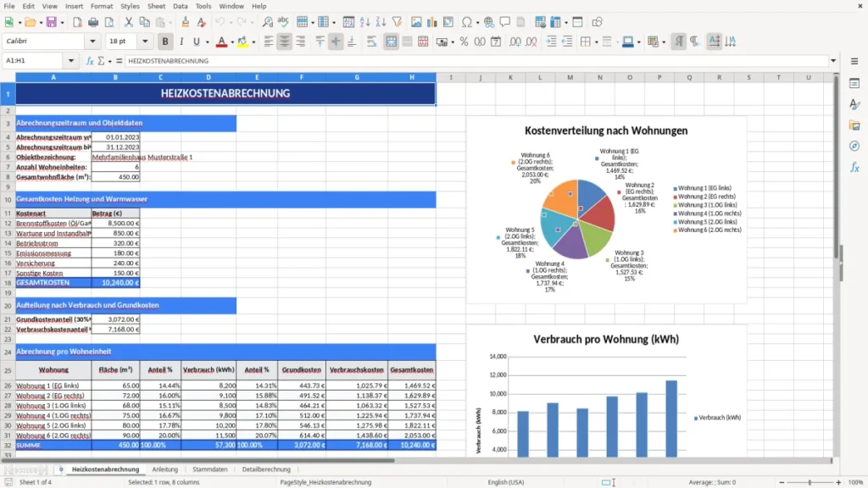Open the underline style dropdown arrow
This screenshot has height=488, width=868.
[207, 42]
